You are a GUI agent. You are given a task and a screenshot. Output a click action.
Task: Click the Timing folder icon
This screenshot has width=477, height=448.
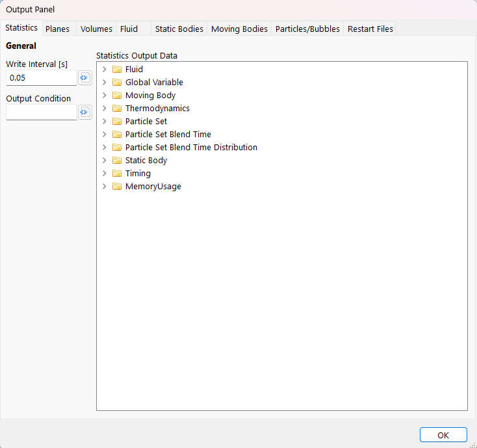(117, 174)
